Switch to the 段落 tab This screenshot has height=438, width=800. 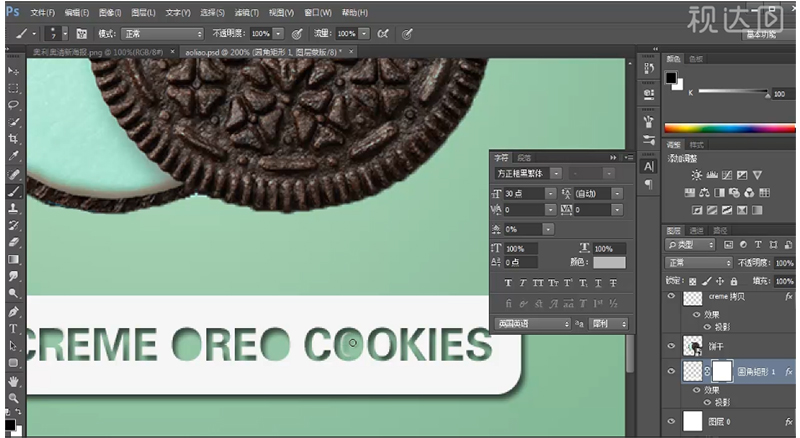[x=524, y=158]
